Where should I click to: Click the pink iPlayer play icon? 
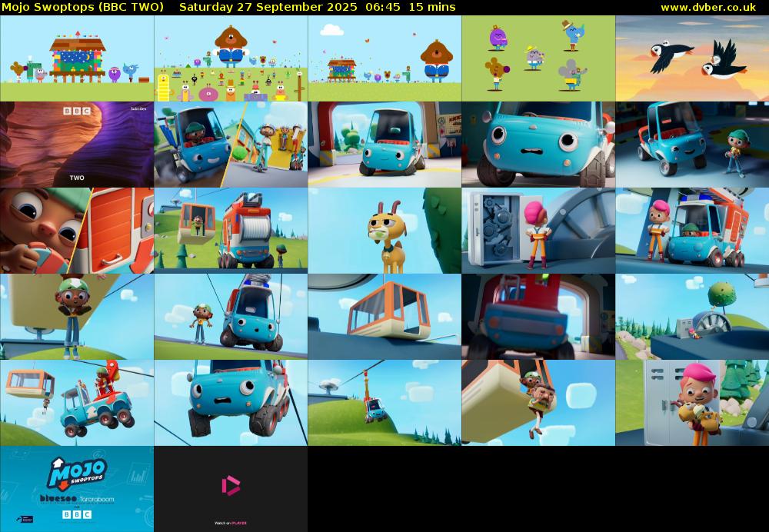pyautogui.click(x=231, y=485)
